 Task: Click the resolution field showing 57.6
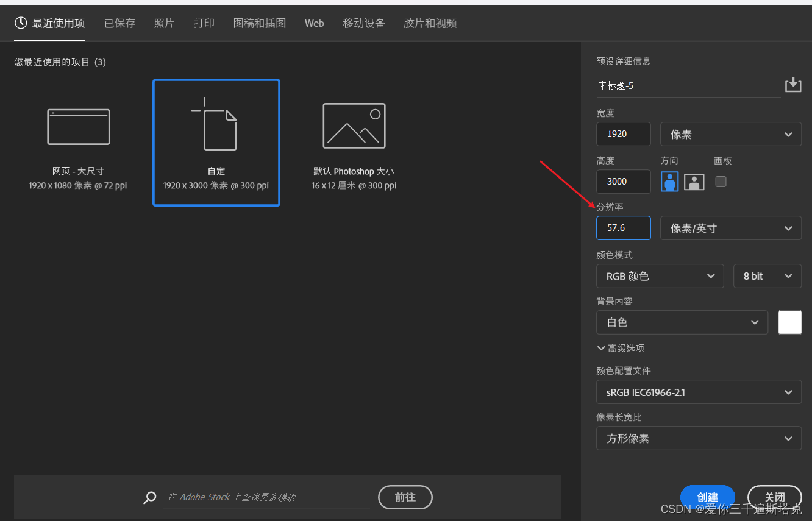[623, 228]
